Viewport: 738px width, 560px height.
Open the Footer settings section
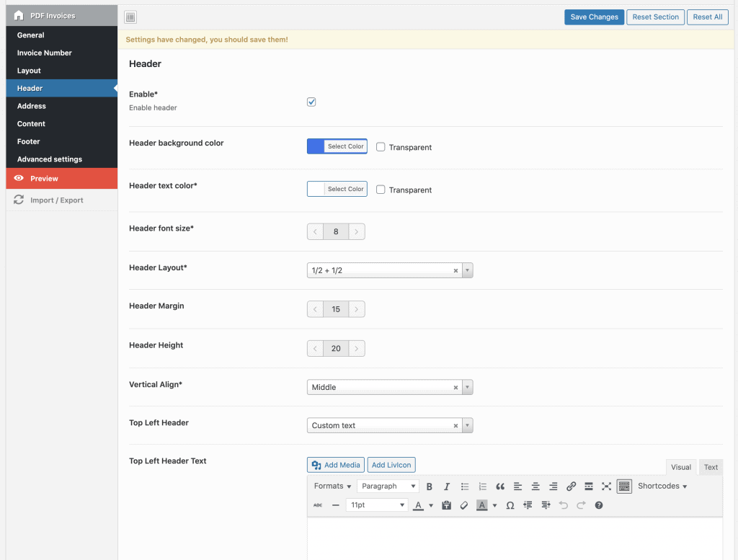tap(29, 141)
